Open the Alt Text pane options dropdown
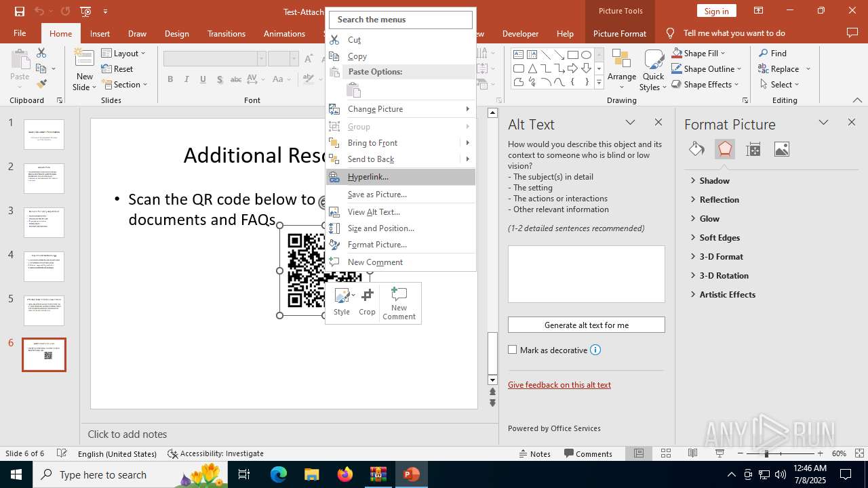 click(x=630, y=123)
